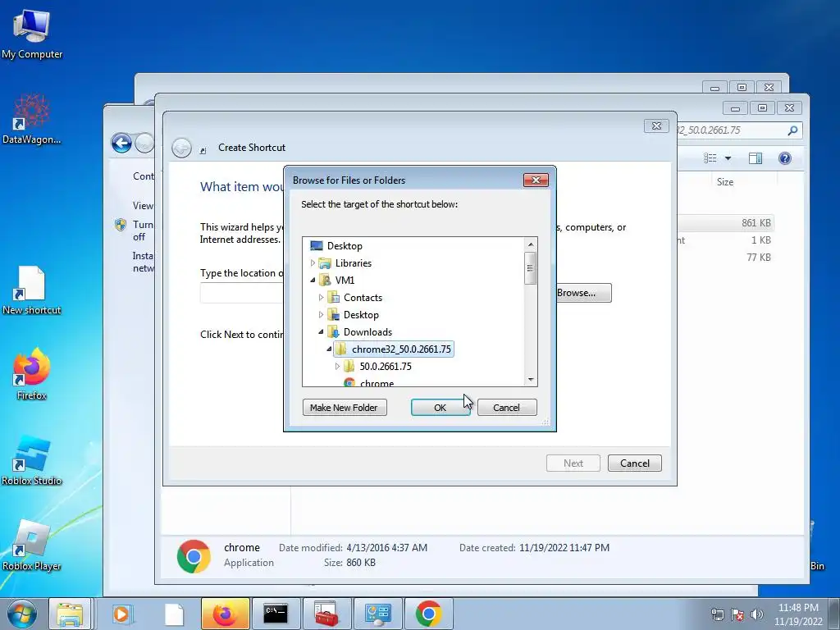Click the location input field in wizard

pyautogui.click(x=242, y=293)
